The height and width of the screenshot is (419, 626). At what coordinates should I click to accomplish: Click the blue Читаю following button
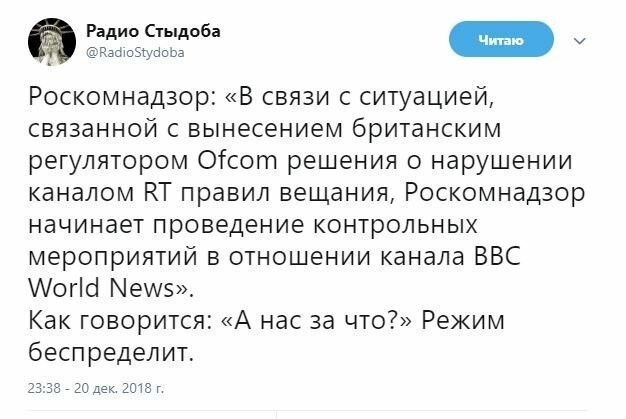500,40
